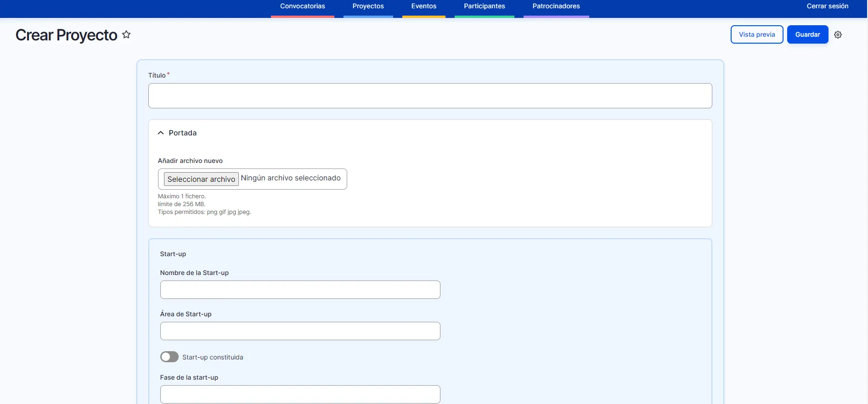Click the star icon beside Crear Proyecto

point(126,35)
